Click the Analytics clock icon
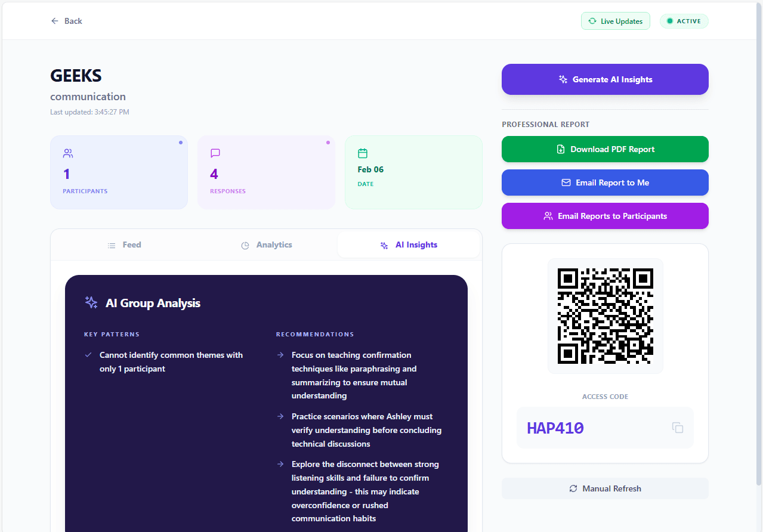This screenshot has height=532, width=763. (x=245, y=245)
